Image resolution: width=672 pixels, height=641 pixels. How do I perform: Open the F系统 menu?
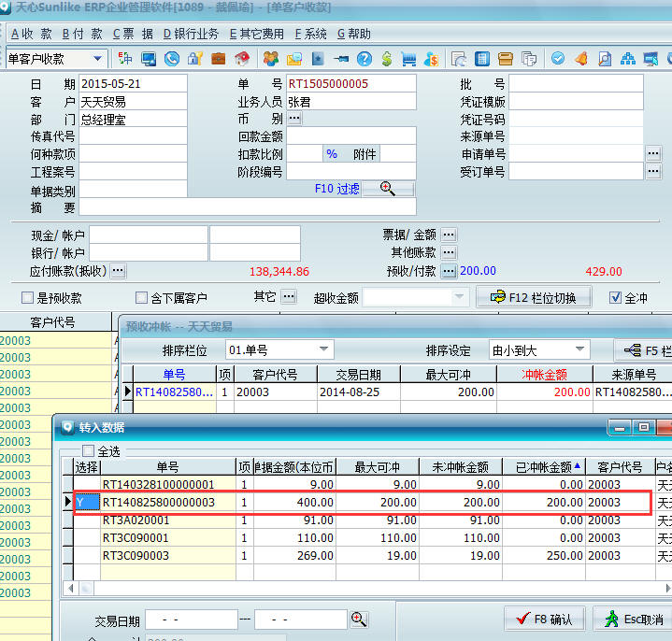(x=310, y=34)
